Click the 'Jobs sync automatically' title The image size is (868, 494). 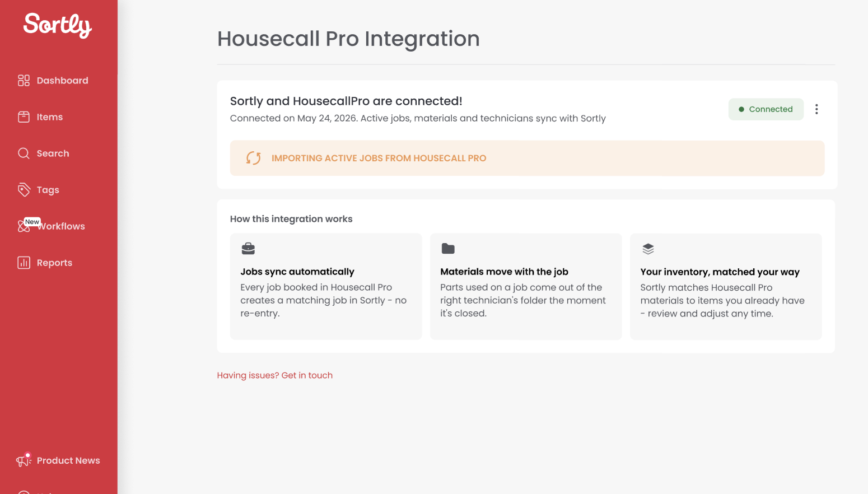point(297,272)
